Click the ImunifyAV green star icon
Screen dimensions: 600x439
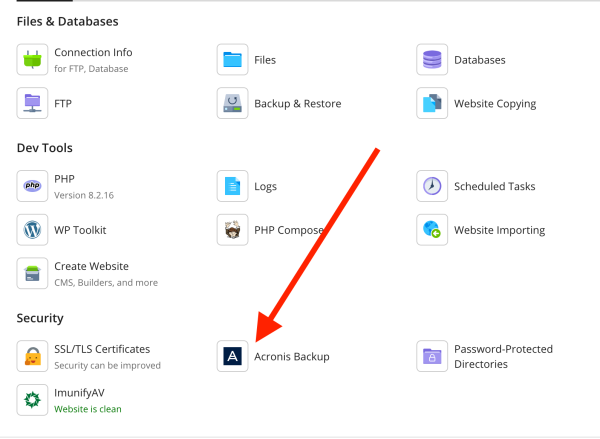33,400
